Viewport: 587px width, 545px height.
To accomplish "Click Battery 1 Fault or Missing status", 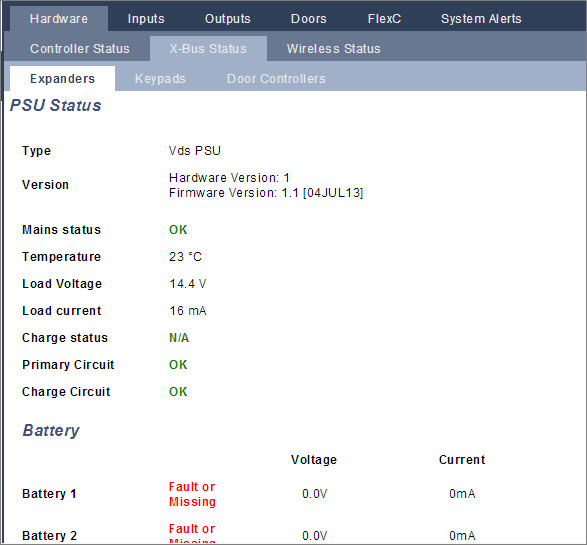I will (192, 494).
